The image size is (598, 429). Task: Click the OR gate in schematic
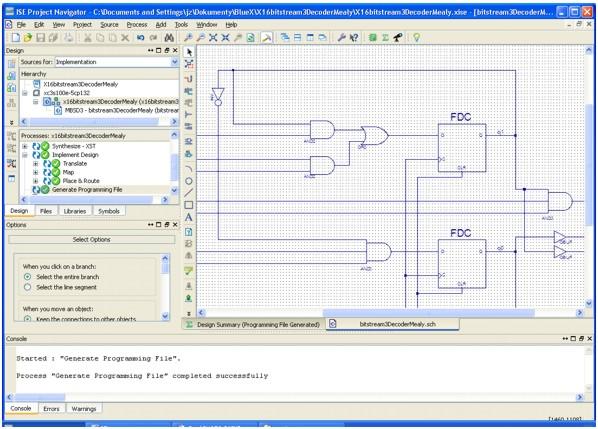tap(375, 136)
